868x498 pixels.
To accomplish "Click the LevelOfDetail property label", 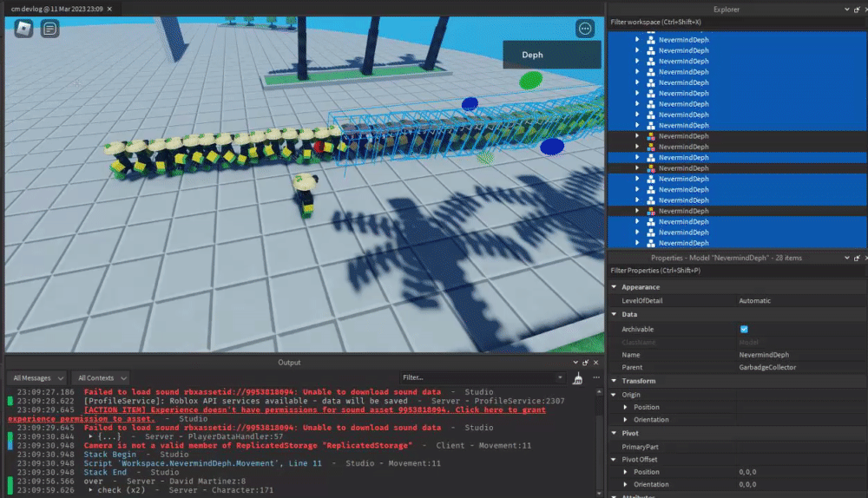I will [x=642, y=301].
